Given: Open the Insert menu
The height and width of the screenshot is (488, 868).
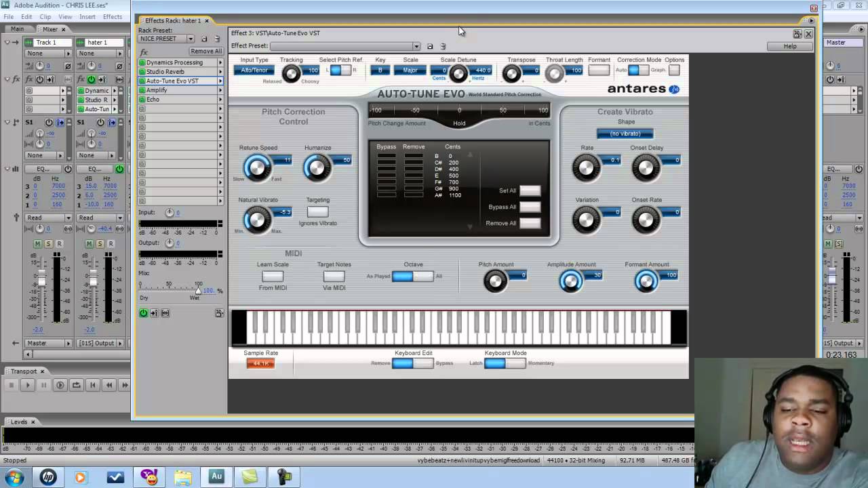Looking at the screenshot, I should (x=87, y=17).
